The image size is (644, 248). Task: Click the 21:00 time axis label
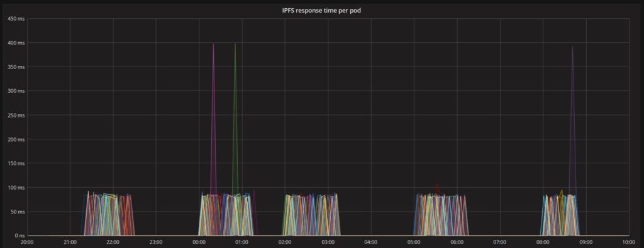point(70,242)
